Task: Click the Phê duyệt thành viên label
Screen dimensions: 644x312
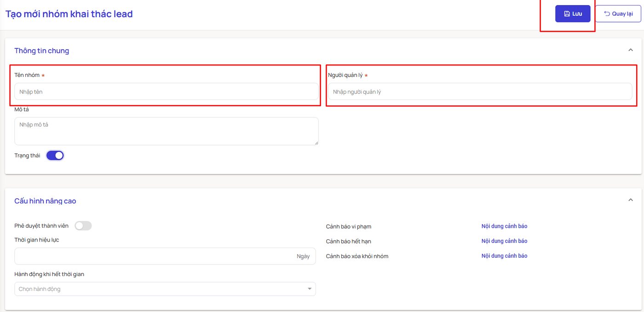Action: 41,226
